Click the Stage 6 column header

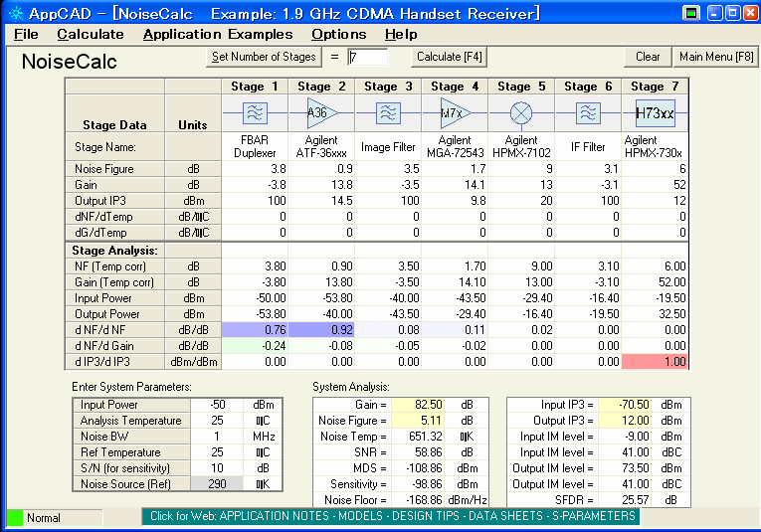[x=588, y=87]
